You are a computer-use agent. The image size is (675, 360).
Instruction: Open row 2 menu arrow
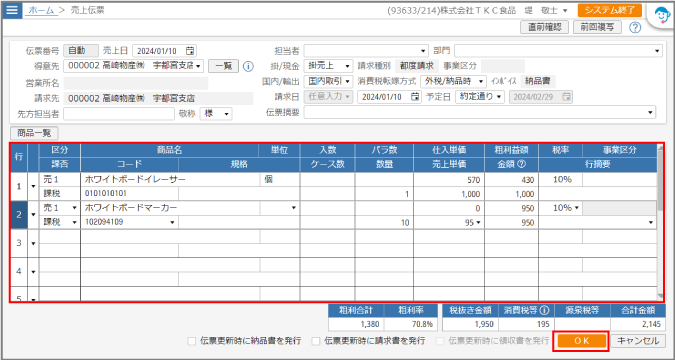(x=33, y=214)
